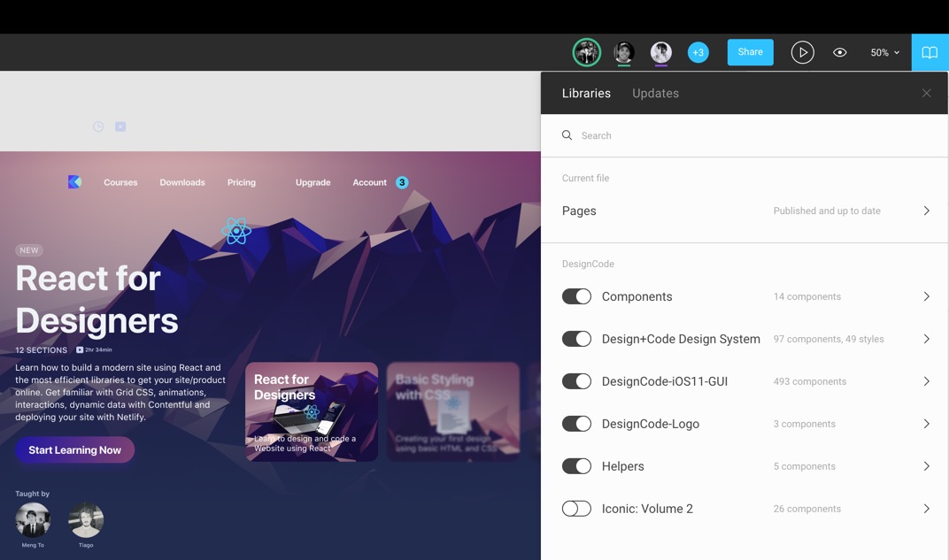Click the Present play button

[803, 52]
